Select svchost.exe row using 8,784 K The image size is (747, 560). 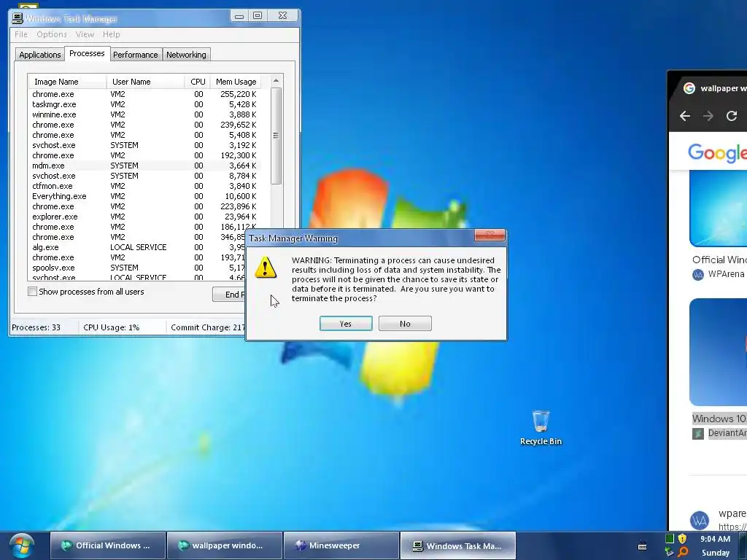coord(144,176)
